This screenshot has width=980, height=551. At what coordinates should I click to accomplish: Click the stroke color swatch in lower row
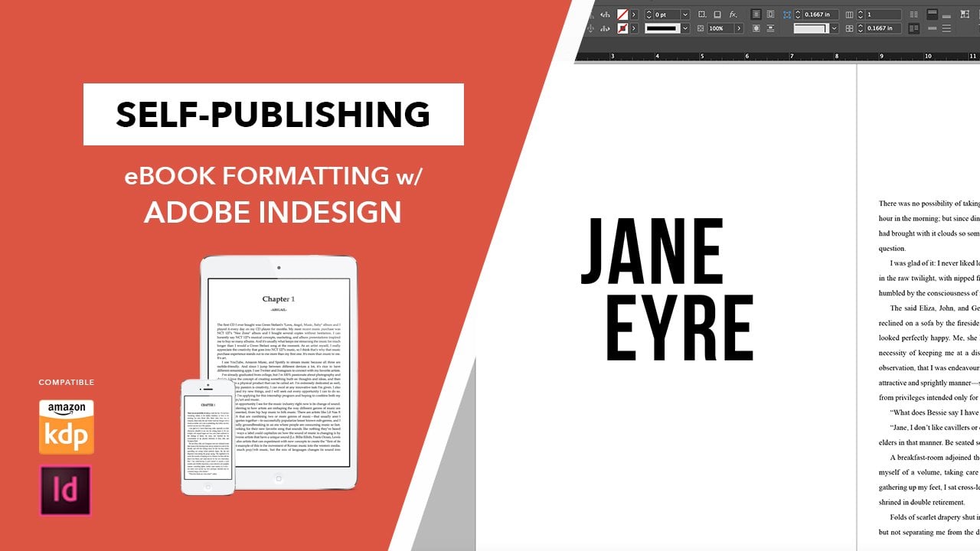click(x=622, y=28)
